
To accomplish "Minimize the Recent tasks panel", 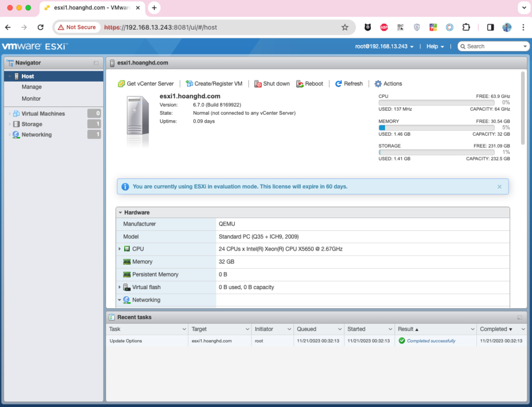I will pos(520,318).
